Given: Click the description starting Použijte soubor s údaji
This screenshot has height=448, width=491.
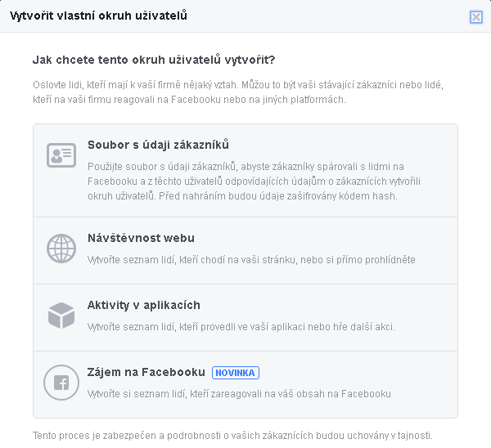Looking at the screenshot, I should pos(254,181).
